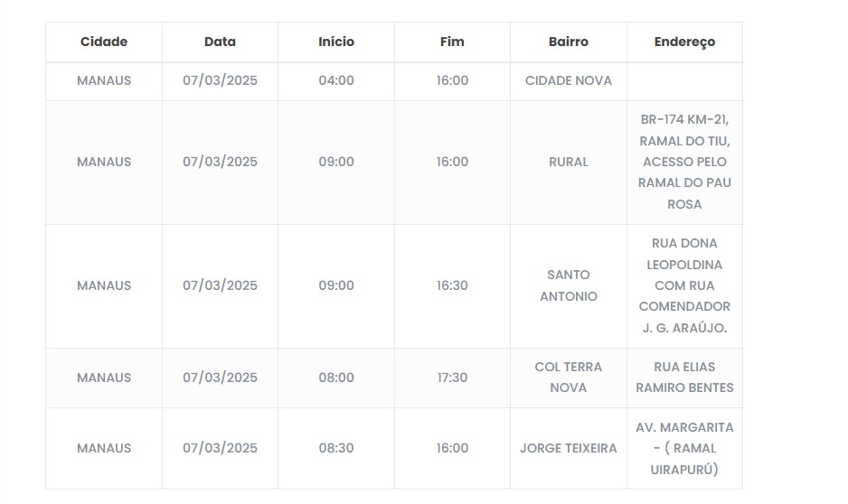Viewport: 848px width, 504px height.
Task: Click the JORGE TEIXEIRA bairro cell
Action: (568, 448)
